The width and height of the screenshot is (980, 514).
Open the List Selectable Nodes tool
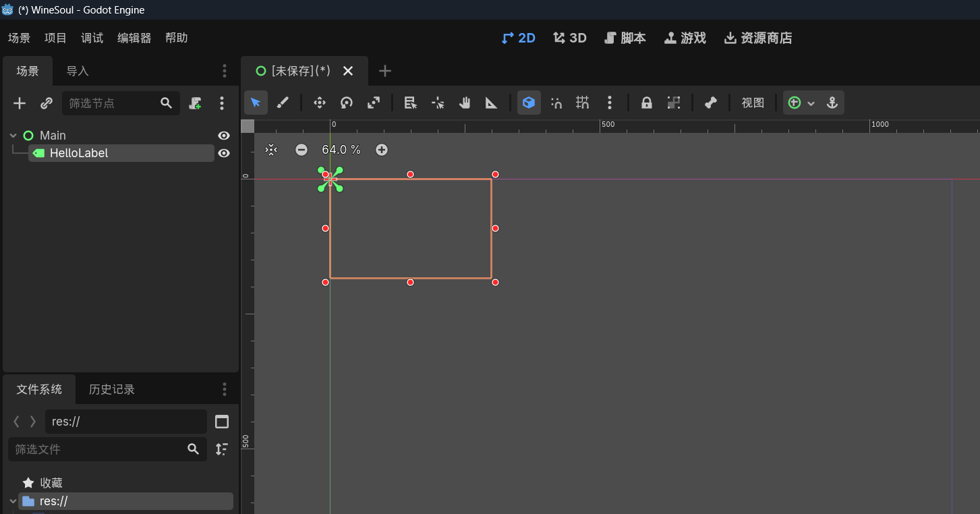(410, 103)
